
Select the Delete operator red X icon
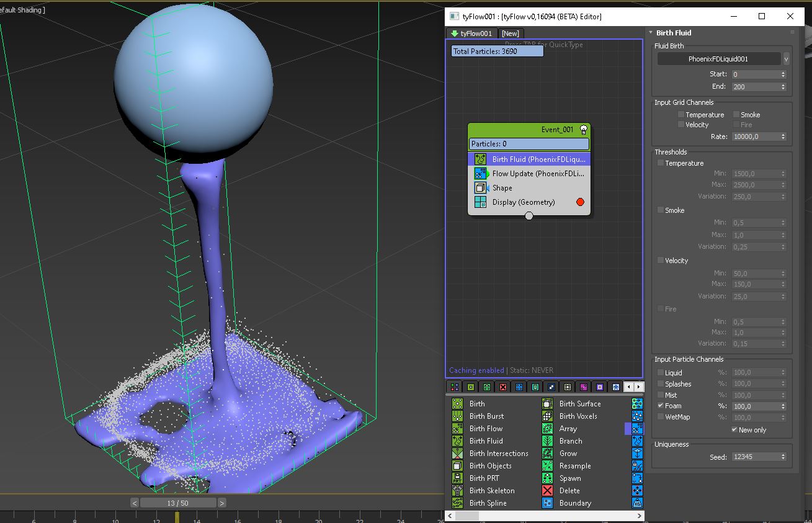coord(548,491)
